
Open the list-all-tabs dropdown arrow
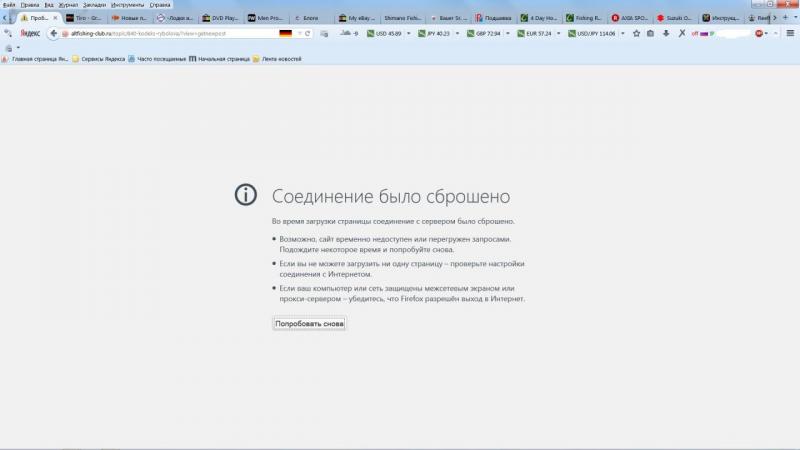coord(795,17)
